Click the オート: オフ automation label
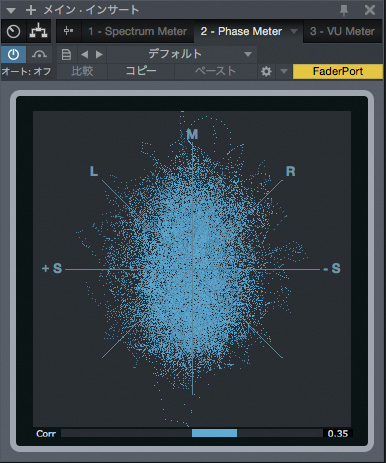The height and width of the screenshot is (463, 386). click(27, 71)
